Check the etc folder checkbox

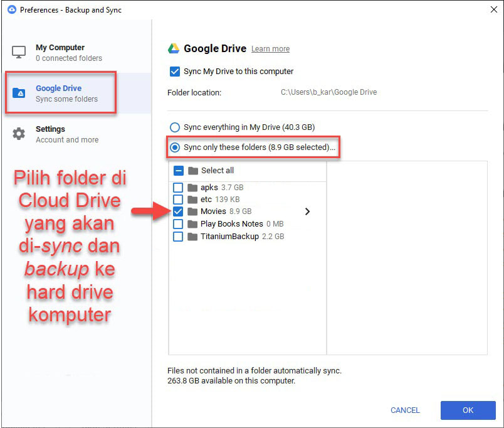click(178, 200)
